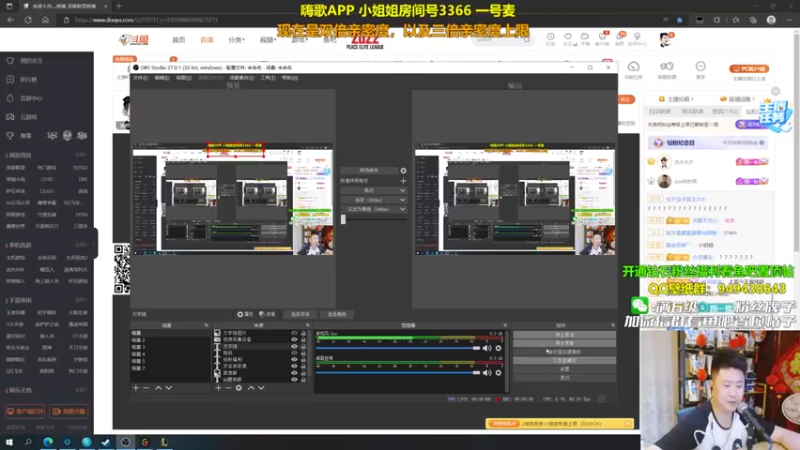Add a new source with plus icon
Screen dimensions: 800x450
click(x=218, y=388)
